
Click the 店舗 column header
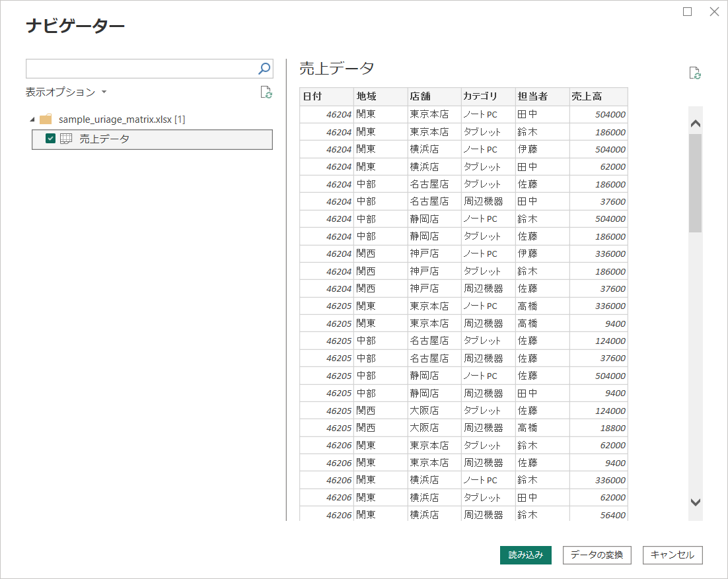coord(434,96)
